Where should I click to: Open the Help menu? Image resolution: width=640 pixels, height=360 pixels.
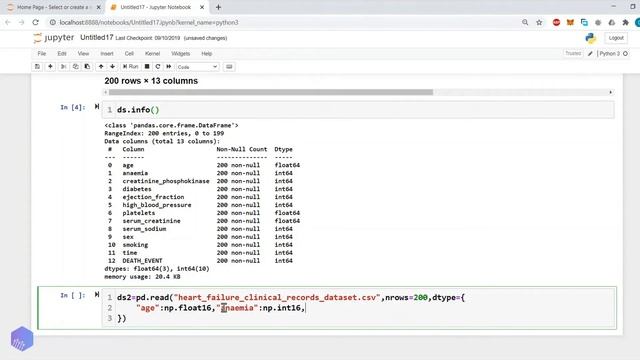(207, 53)
